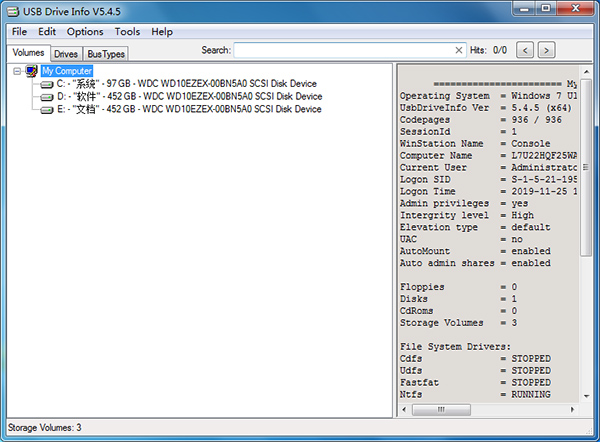The width and height of the screenshot is (600, 442).
Task: Go to next search hit
Action: tap(546, 50)
